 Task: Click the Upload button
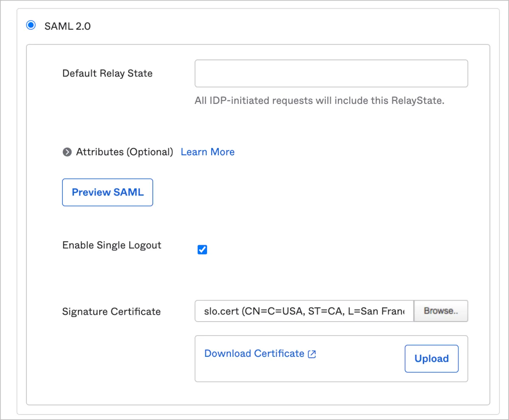pos(431,359)
